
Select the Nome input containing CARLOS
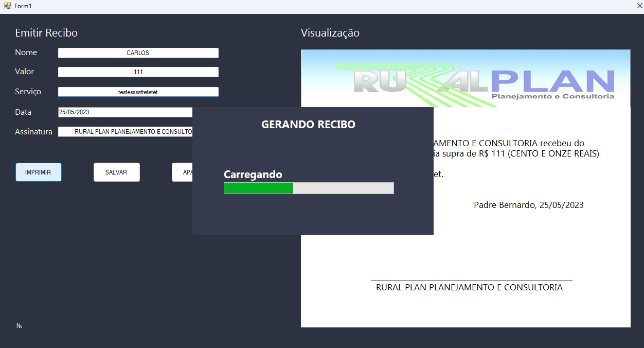point(138,53)
